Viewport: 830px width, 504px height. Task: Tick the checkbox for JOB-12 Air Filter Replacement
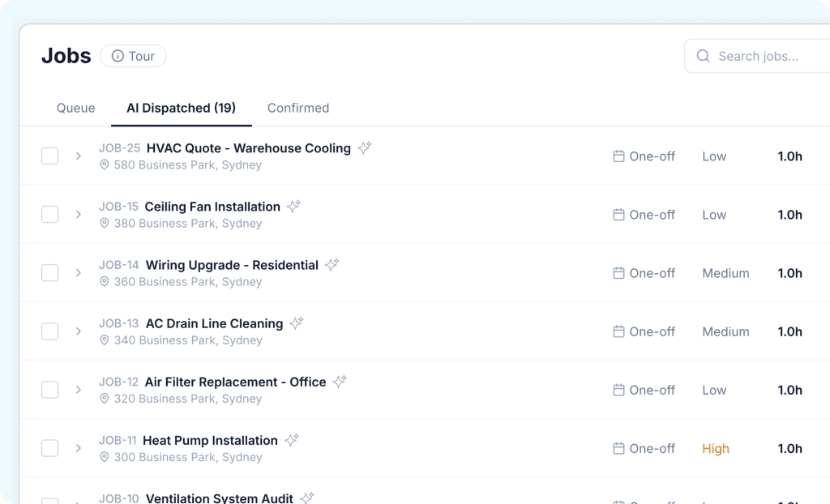(x=49, y=391)
